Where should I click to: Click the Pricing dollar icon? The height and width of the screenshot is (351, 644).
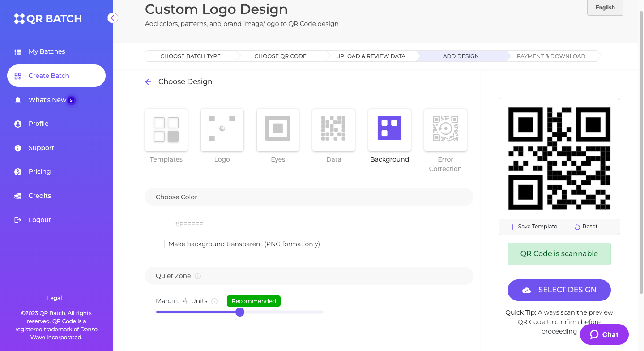(18, 172)
